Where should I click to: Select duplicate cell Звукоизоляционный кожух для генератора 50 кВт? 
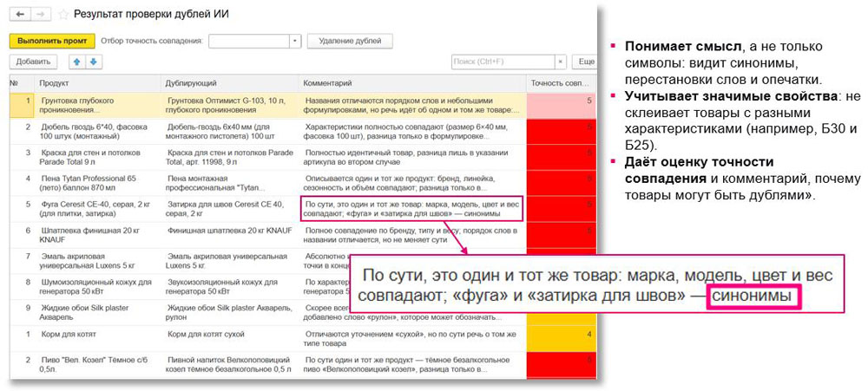pyautogui.click(x=229, y=286)
